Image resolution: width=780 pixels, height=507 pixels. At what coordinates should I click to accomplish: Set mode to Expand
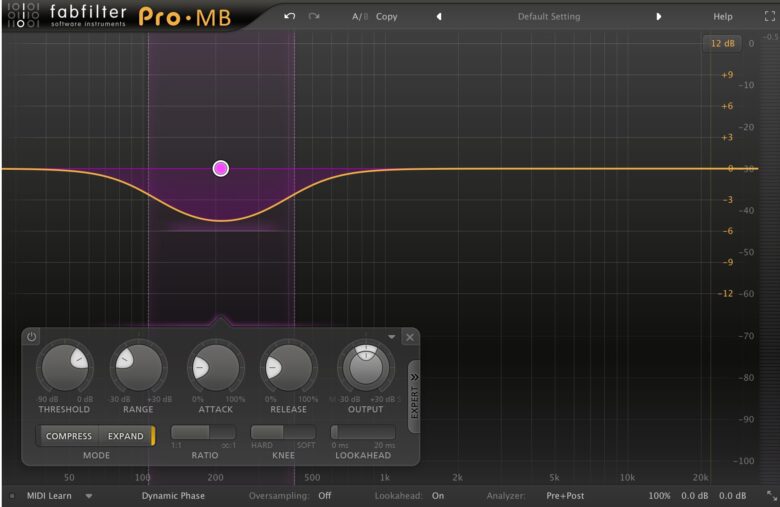tap(125, 436)
